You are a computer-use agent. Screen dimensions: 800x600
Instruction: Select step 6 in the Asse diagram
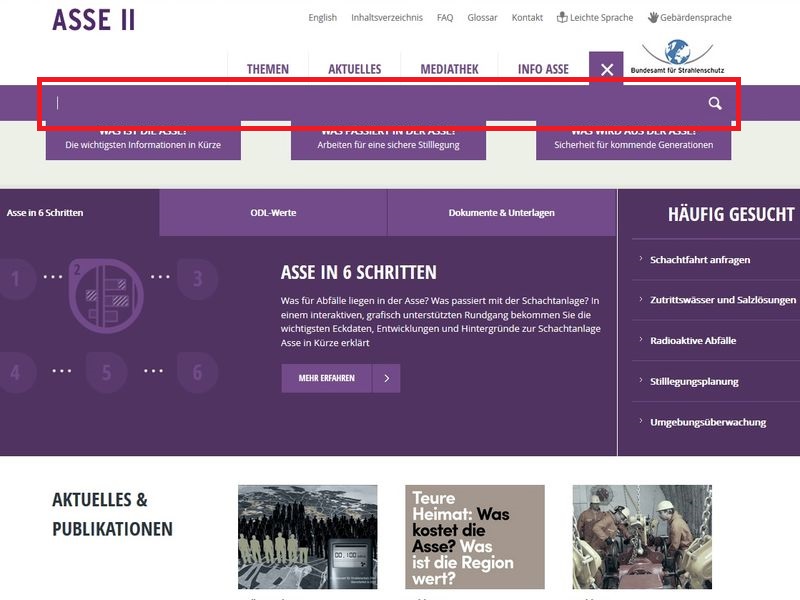tap(197, 373)
